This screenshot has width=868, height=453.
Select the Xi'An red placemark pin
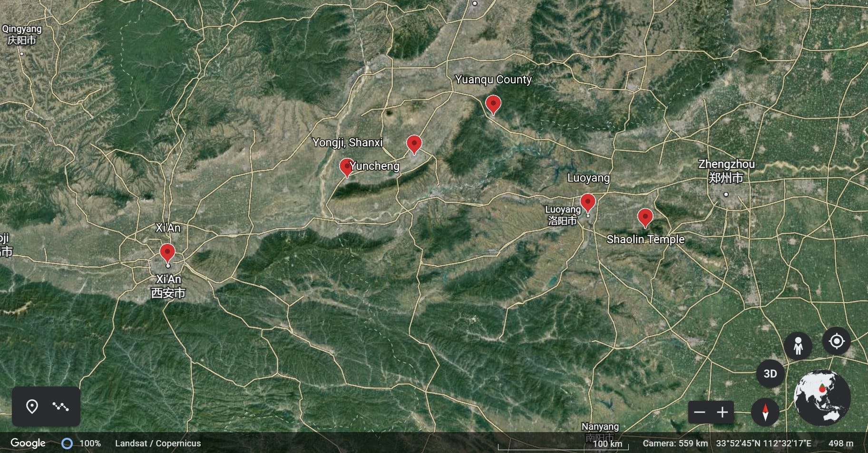click(167, 252)
